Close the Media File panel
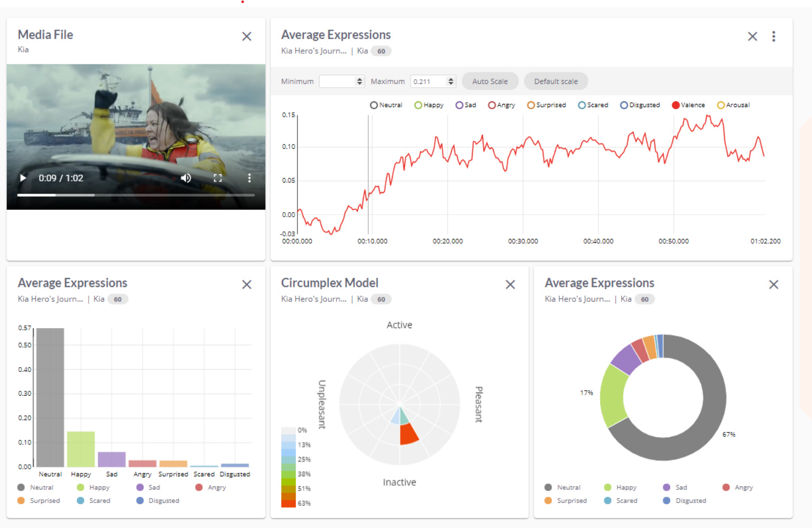Screen dimensions: 812x528 pos(247,36)
